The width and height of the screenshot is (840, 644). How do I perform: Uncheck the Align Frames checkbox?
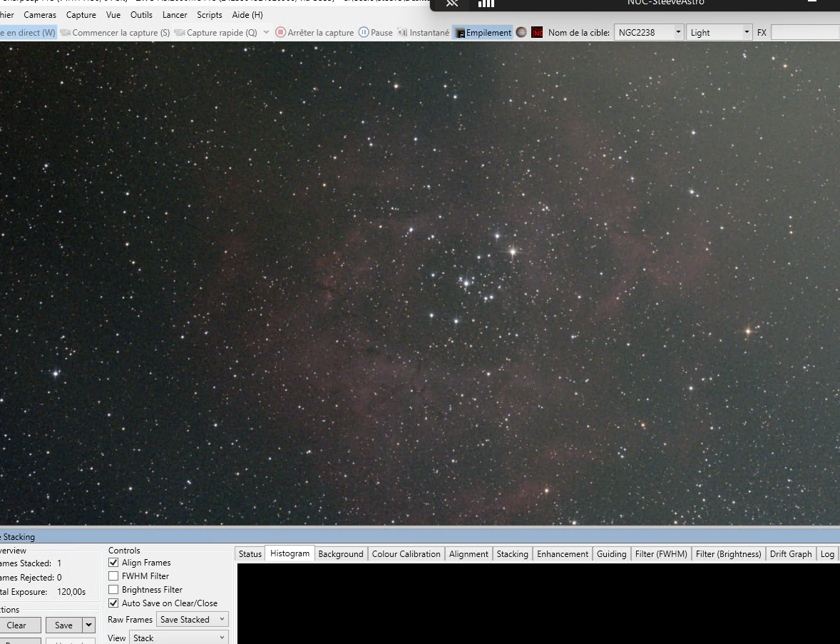[x=113, y=563]
